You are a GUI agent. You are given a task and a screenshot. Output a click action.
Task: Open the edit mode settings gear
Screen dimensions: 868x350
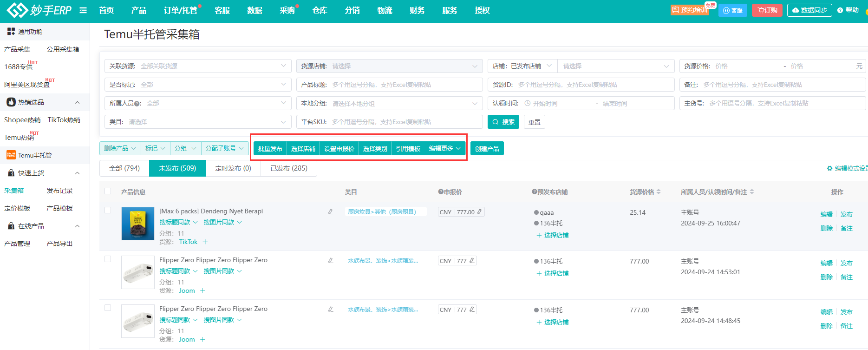(829, 168)
